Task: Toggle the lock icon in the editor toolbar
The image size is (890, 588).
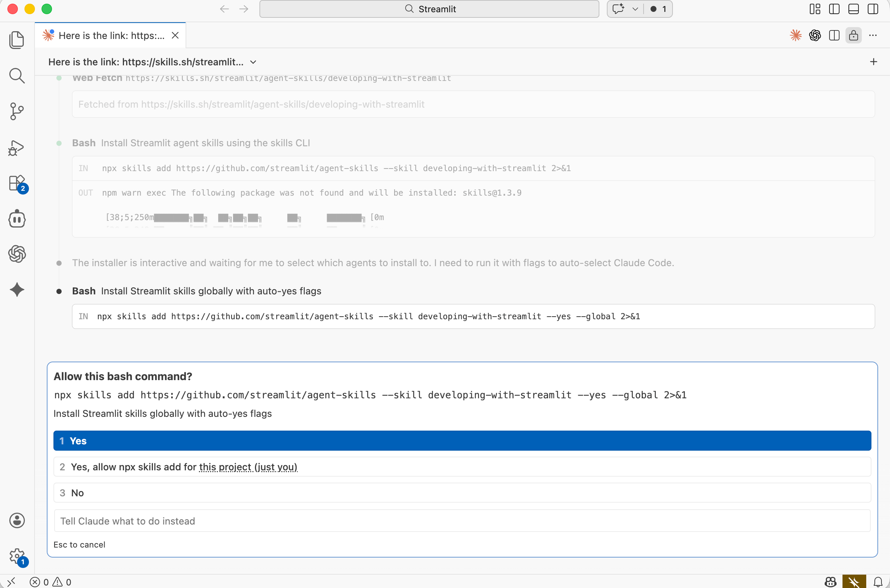Action: (x=854, y=35)
